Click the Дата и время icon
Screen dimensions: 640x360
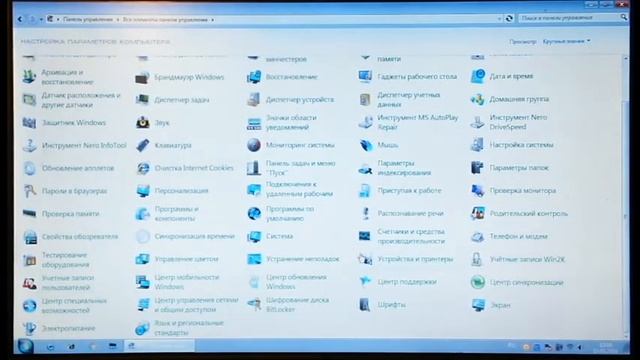pyautogui.click(x=478, y=76)
